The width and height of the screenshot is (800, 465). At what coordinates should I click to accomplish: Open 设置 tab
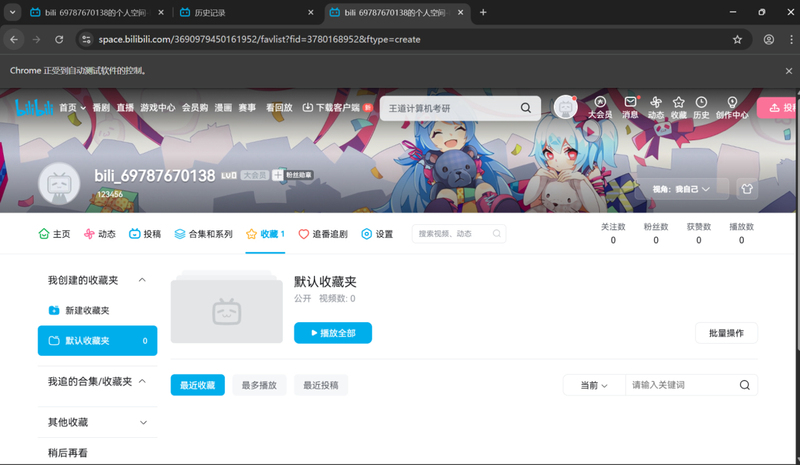pyautogui.click(x=377, y=234)
